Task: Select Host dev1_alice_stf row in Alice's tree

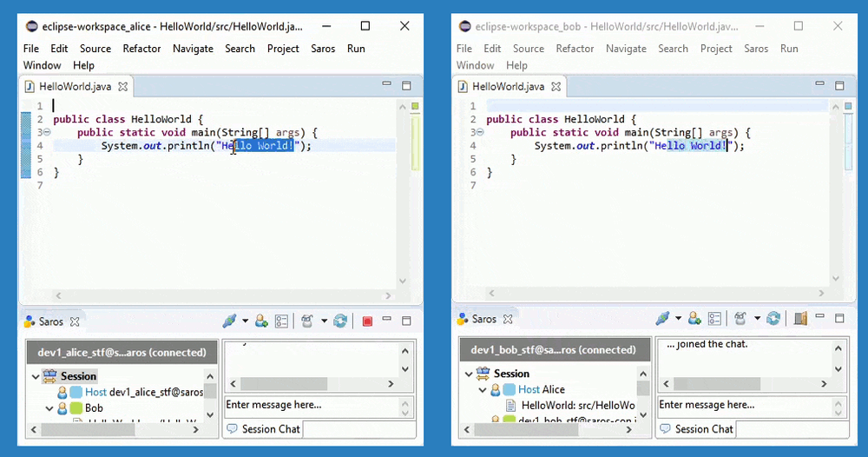Action: tap(130, 392)
